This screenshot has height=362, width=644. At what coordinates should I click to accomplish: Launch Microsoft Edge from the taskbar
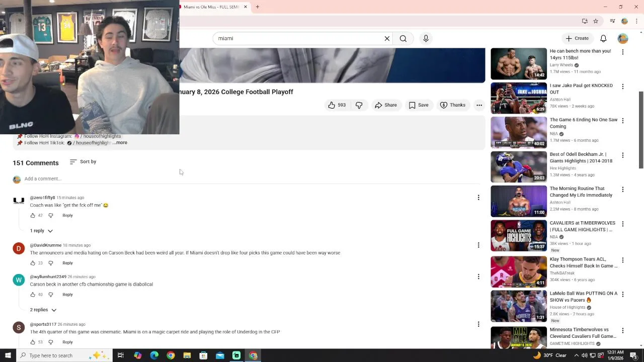154,355
